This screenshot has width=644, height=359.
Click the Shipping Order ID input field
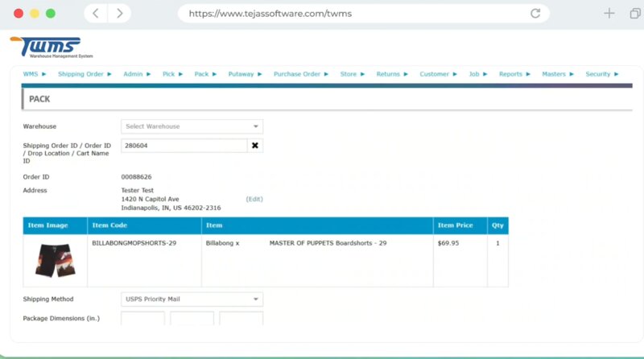[184, 146]
